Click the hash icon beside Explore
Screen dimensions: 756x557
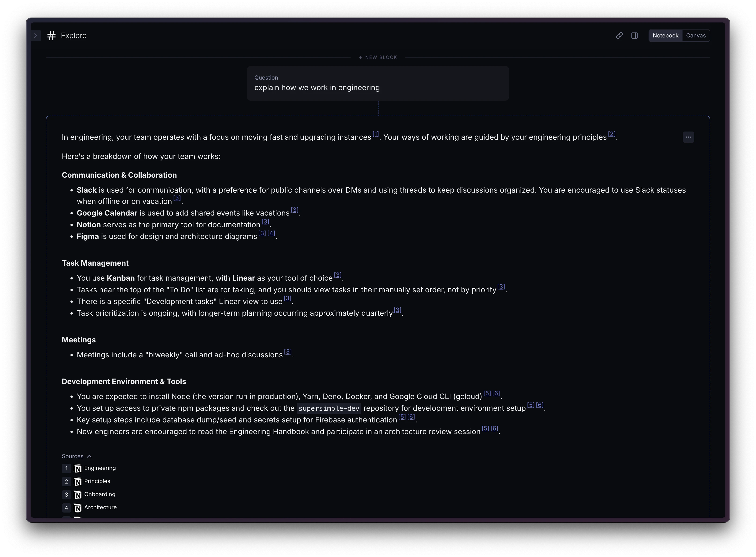pyautogui.click(x=51, y=36)
